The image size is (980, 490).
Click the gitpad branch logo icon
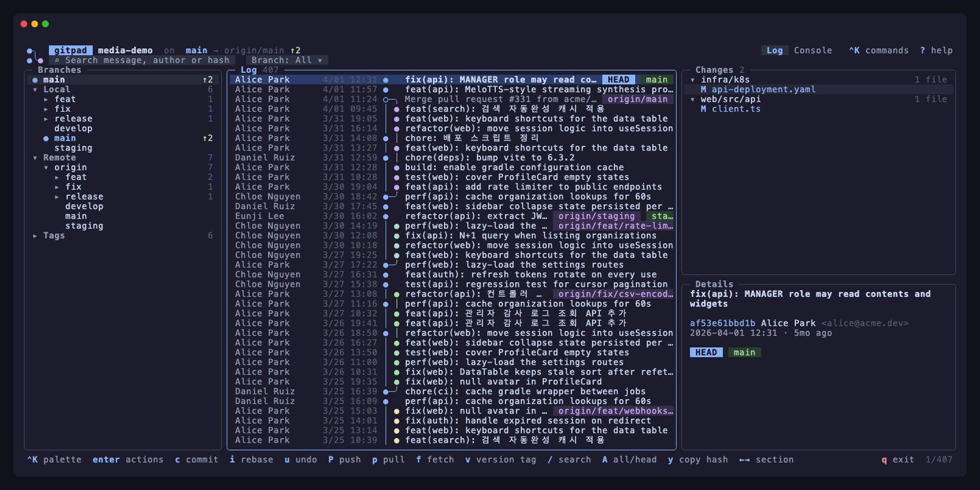tap(35, 55)
